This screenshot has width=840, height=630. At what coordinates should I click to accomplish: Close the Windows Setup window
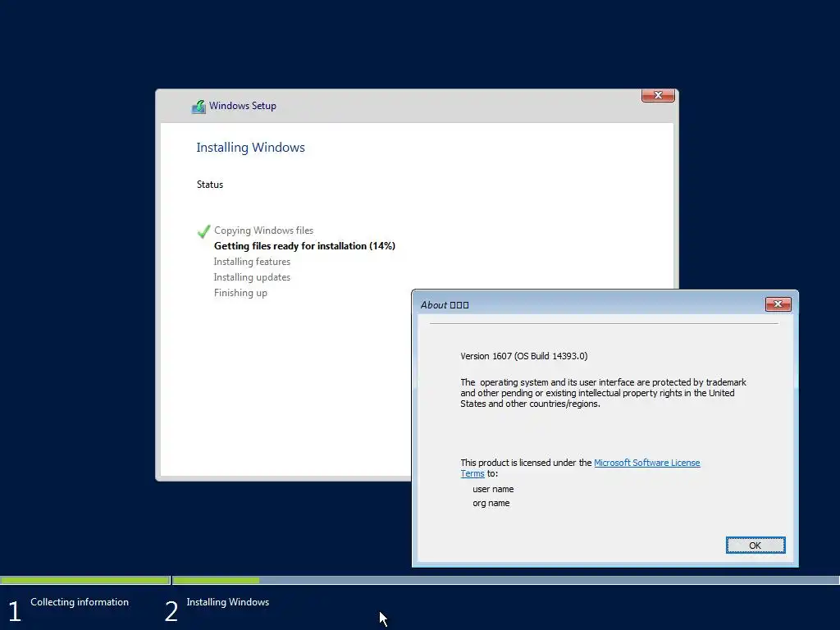pyautogui.click(x=658, y=95)
